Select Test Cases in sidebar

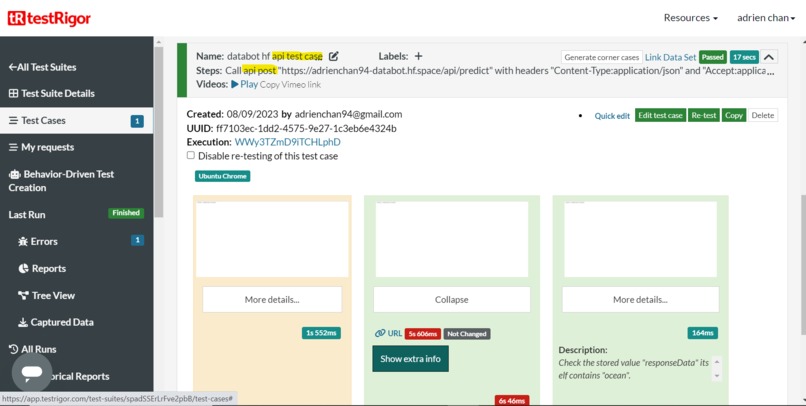pos(76,121)
